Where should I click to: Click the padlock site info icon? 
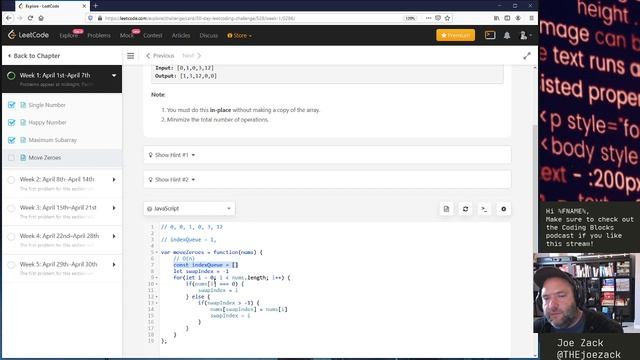[x=99, y=18]
